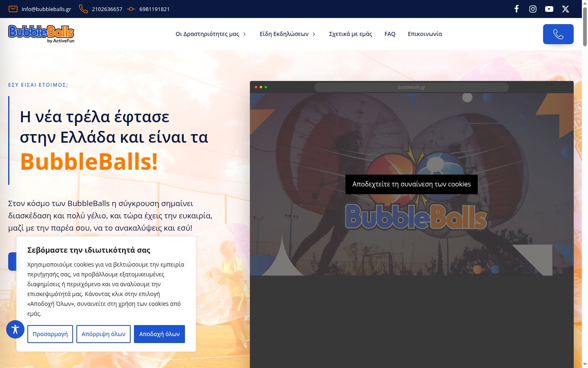This screenshot has height=368, width=588.
Task: Open the Facebook page icon
Action: [x=517, y=9]
